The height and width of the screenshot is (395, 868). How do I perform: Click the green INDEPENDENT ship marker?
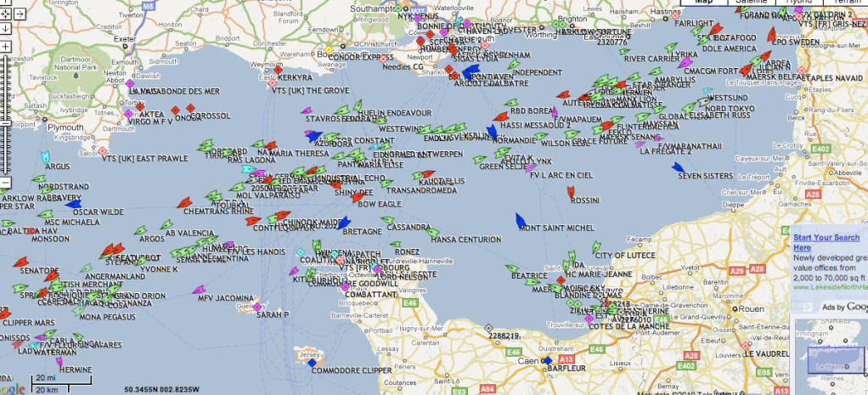[515, 65]
